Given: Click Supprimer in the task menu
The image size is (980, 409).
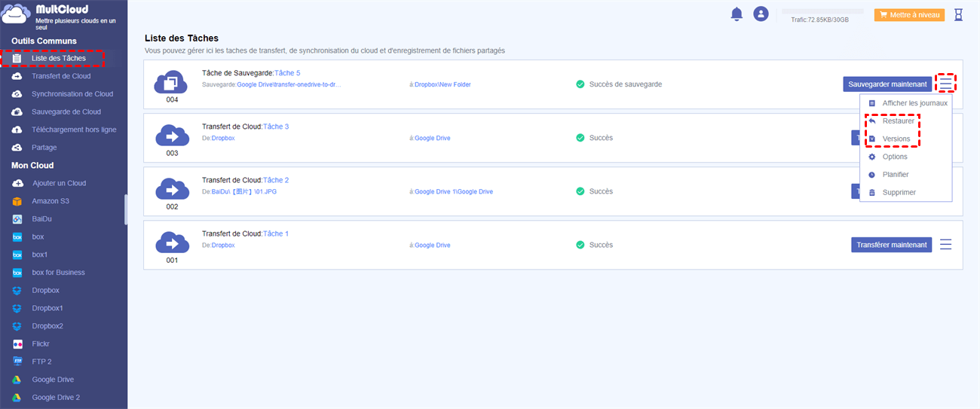Looking at the screenshot, I should (x=899, y=192).
